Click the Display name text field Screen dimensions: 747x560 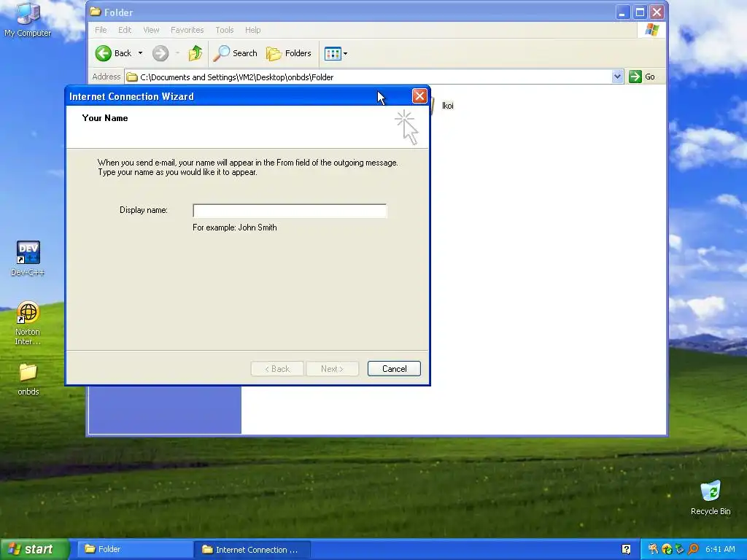pyautogui.click(x=290, y=211)
